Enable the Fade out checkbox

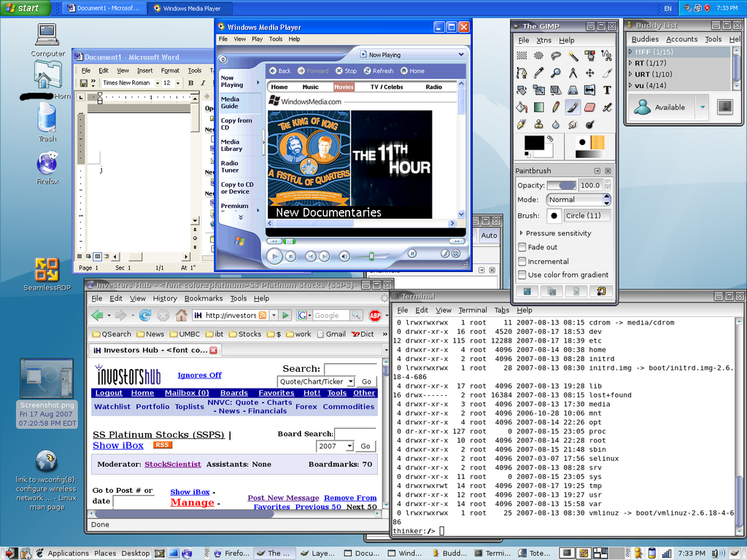pos(522,247)
